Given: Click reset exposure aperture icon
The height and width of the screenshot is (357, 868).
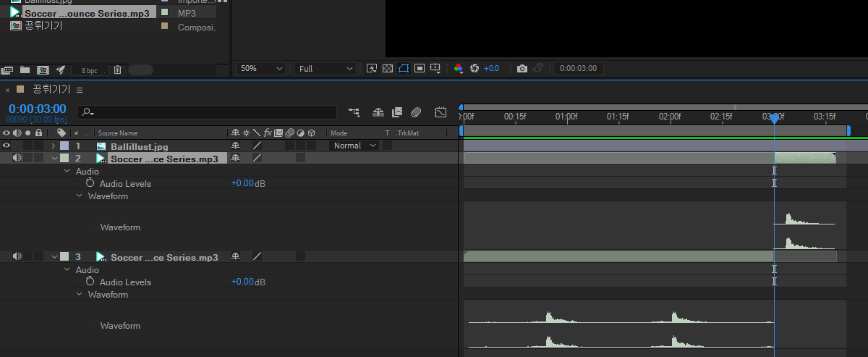Looking at the screenshot, I should [x=475, y=68].
